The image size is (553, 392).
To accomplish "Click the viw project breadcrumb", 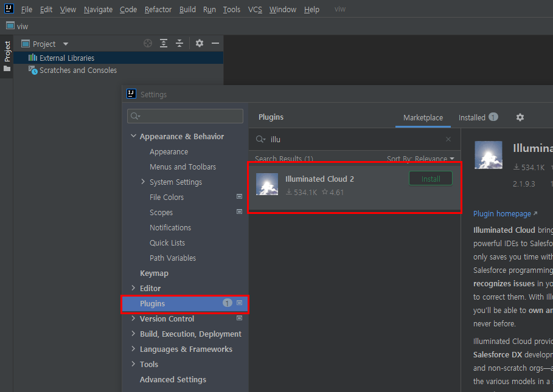I will click(17, 26).
